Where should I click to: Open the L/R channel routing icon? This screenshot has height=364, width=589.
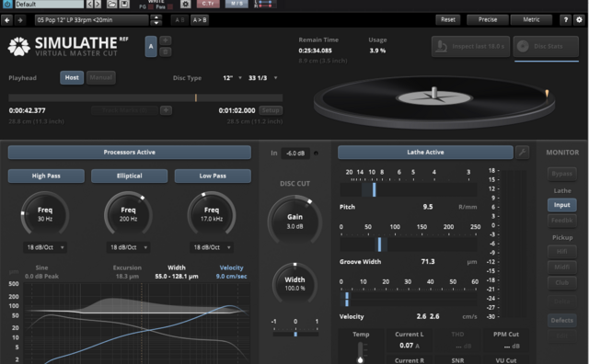tap(265, 4)
